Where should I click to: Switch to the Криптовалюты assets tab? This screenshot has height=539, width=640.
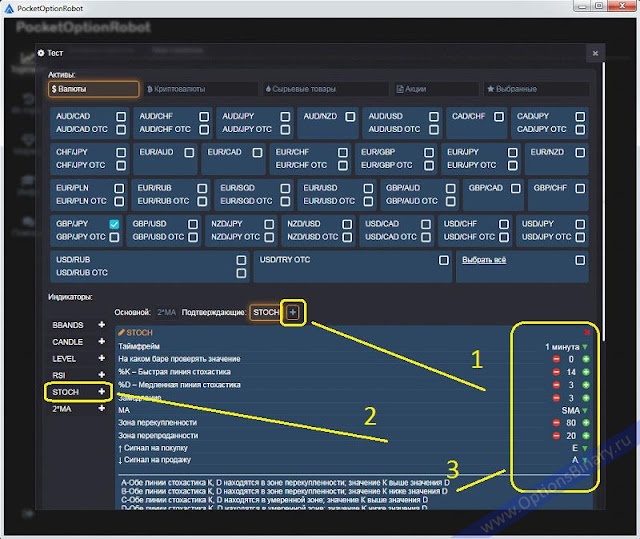coord(201,89)
